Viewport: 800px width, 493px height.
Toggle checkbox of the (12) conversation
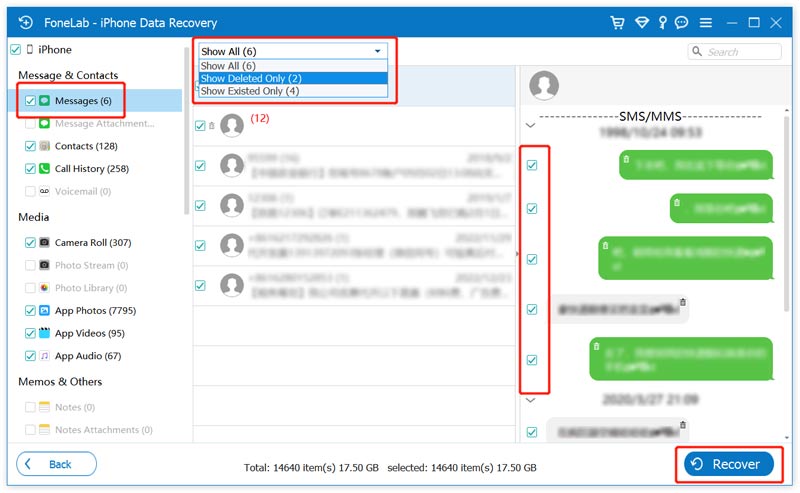tap(200, 126)
